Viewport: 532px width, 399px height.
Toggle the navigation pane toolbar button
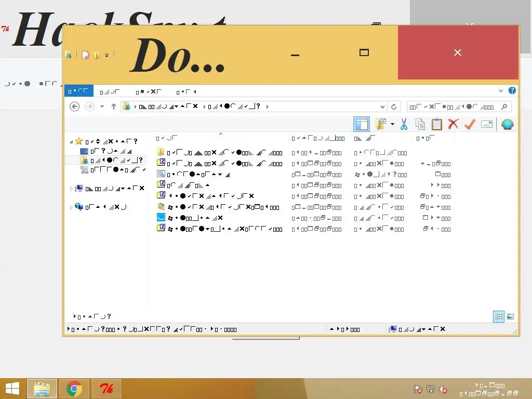pos(362,124)
